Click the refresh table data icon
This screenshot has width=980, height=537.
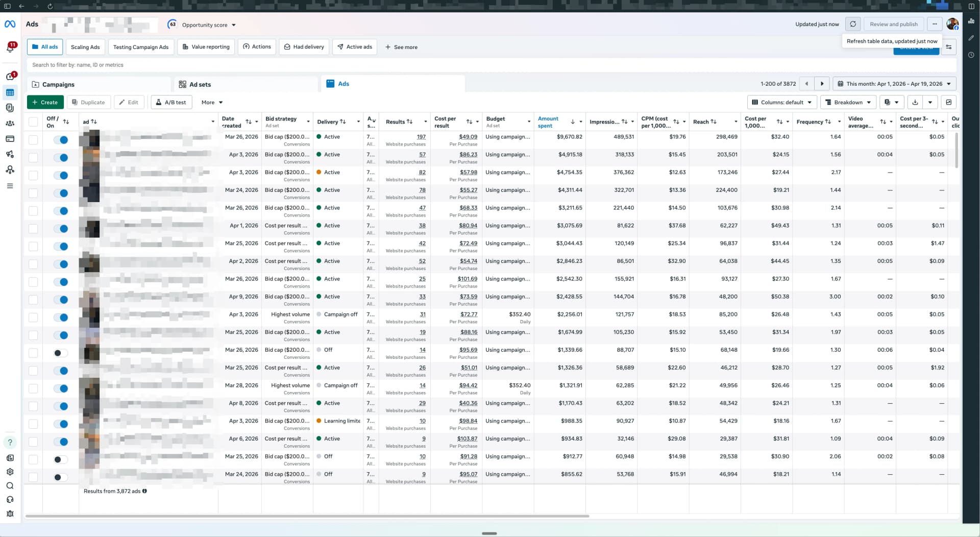pyautogui.click(x=852, y=24)
